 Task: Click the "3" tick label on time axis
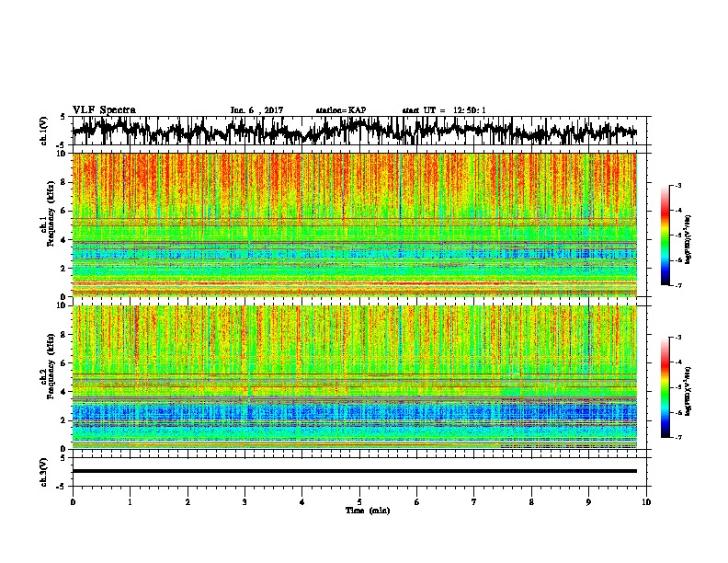[245, 502]
